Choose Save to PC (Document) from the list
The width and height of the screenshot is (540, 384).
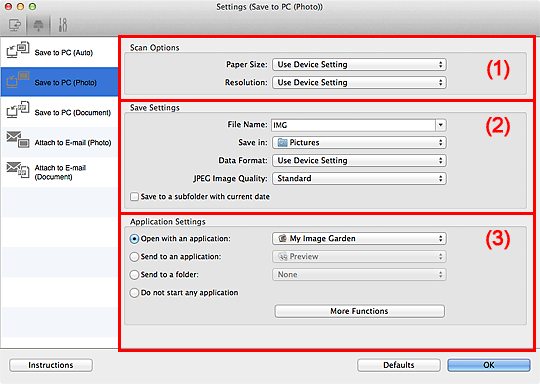(x=59, y=112)
